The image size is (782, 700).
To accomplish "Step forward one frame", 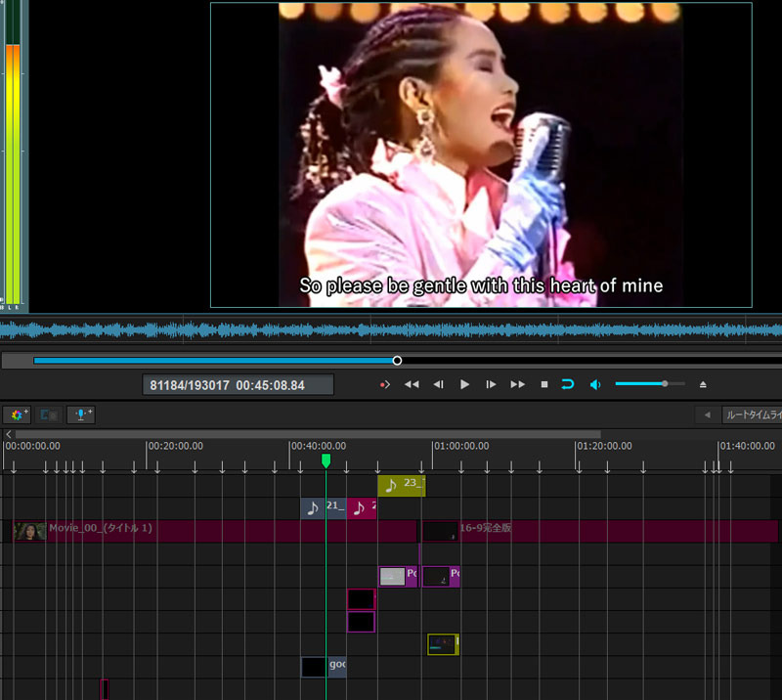I will 491,384.
